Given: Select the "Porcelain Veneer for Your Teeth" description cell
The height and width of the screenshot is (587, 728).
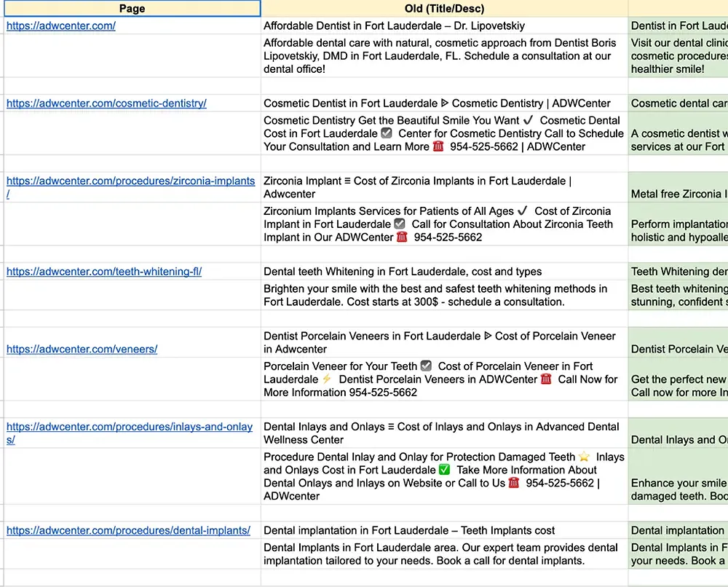Looking at the screenshot, I should pyautogui.click(x=444, y=379).
